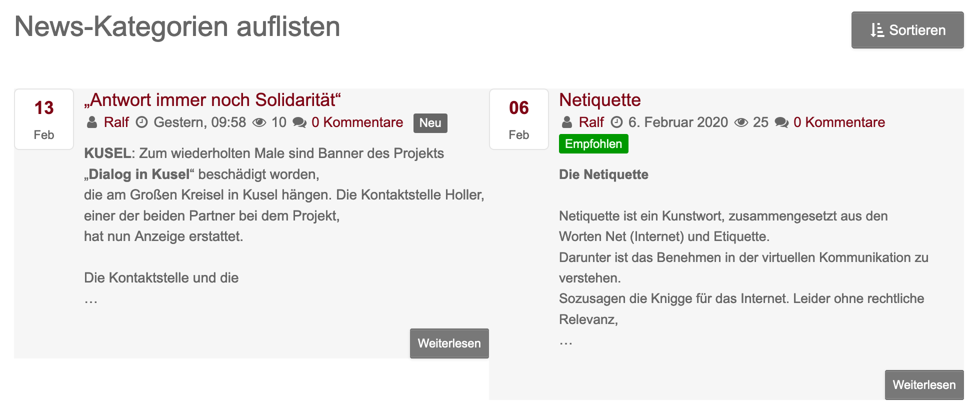Screen dimensions: 980x417
Task: Open 0 Kommentare of the Solidarität article
Action: point(357,122)
